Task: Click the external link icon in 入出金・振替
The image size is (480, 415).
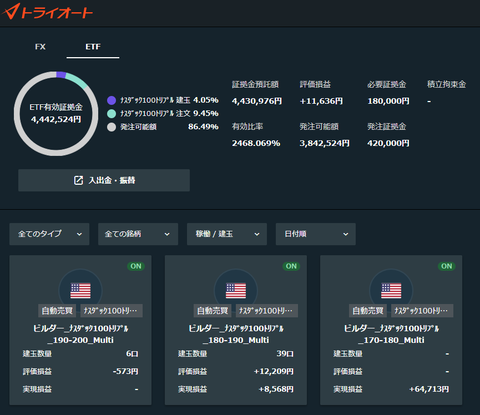Action: tap(78, 180)
